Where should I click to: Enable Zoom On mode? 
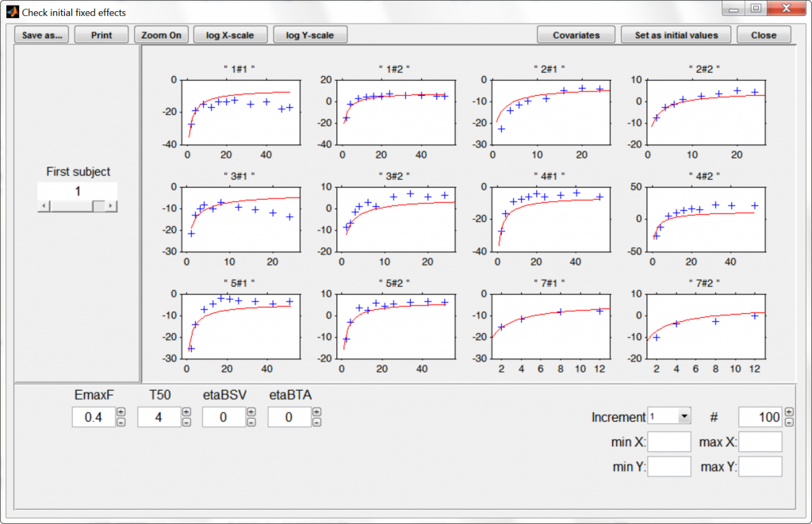(x=161, y=34)
